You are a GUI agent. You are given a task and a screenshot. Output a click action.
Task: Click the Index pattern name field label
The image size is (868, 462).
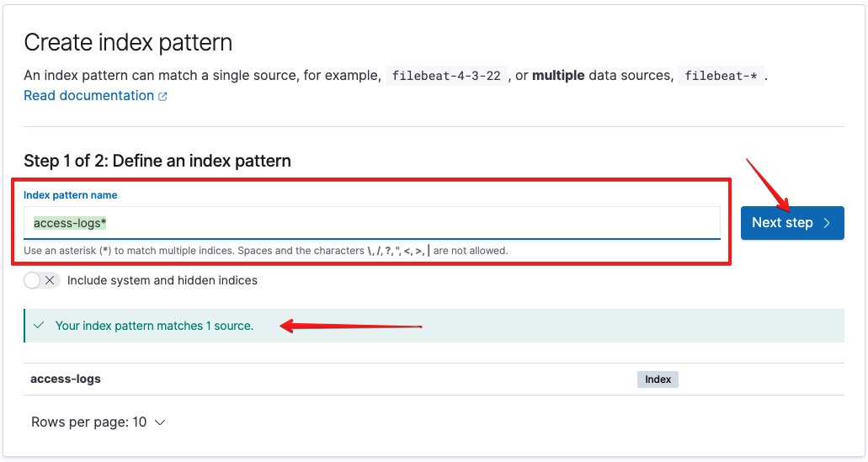coord(71,195)
